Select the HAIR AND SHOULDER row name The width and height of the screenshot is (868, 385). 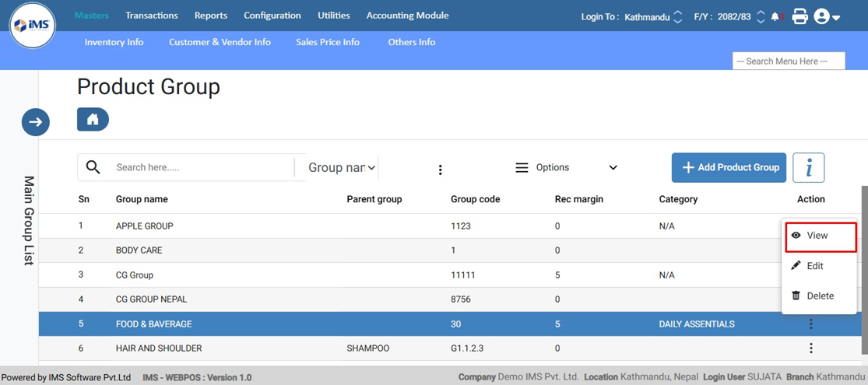[159, 348]
